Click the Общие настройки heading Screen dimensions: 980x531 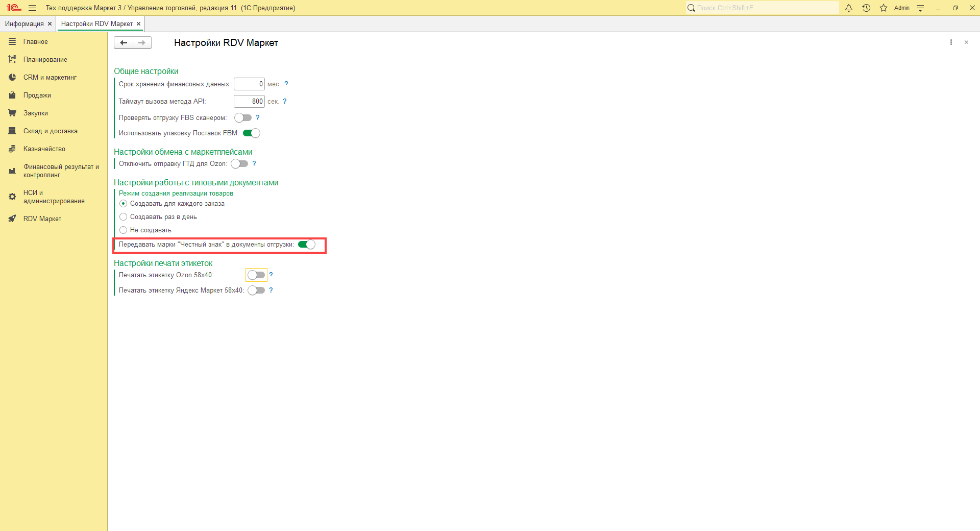point(146,71)
